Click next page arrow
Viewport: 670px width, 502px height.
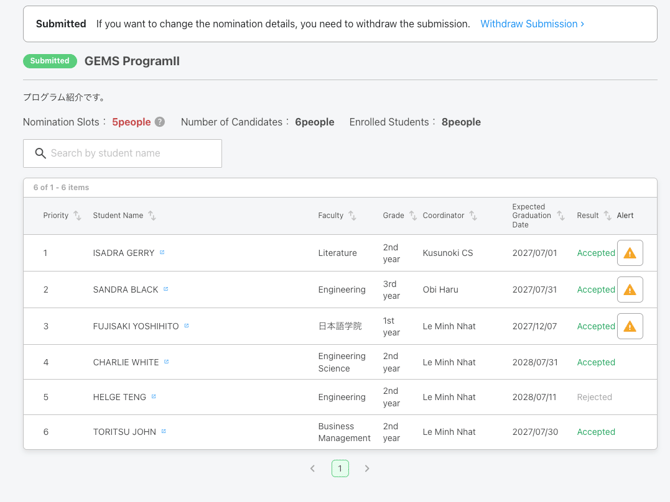367,468
